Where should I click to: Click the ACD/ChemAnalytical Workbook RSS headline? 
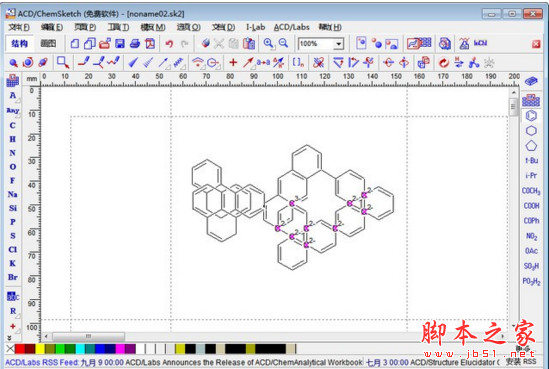(x=244, y=362)
